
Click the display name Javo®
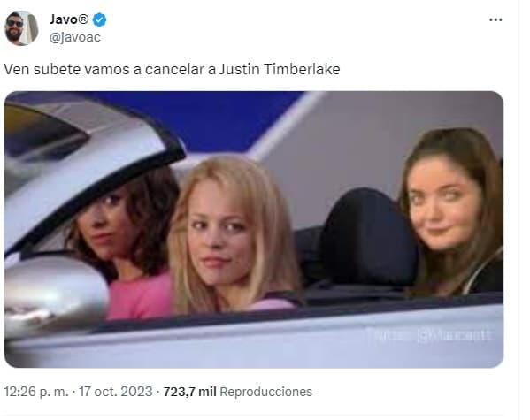[x=69, y=19]
